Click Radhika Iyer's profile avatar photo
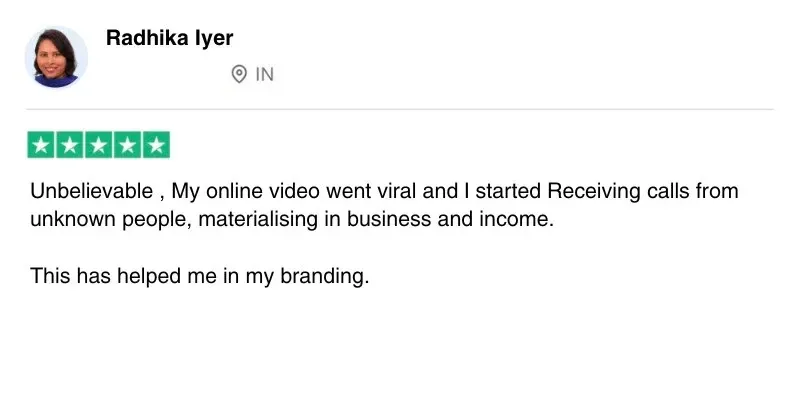This screenshot has width=800, height=400. 56,57
